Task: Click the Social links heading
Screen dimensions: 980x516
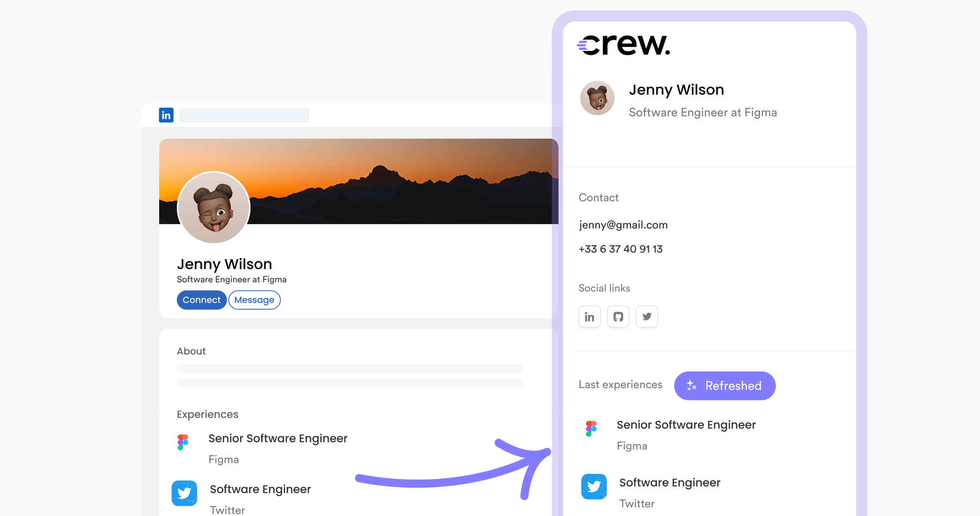Action: click(604, 288)
